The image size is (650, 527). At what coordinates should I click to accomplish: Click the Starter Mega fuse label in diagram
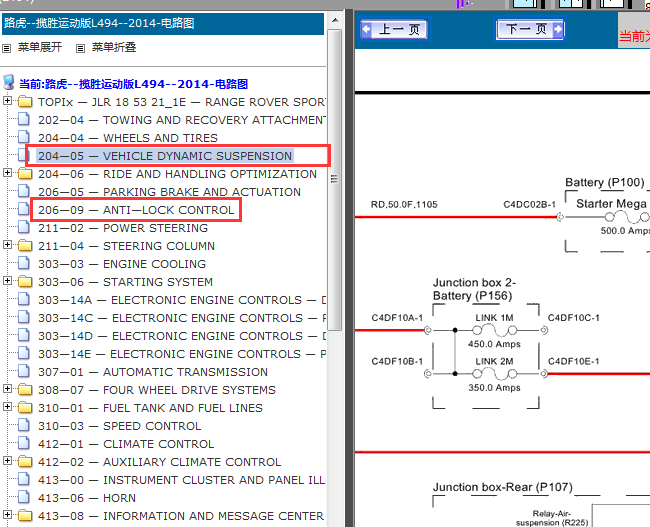pos(611,204)
